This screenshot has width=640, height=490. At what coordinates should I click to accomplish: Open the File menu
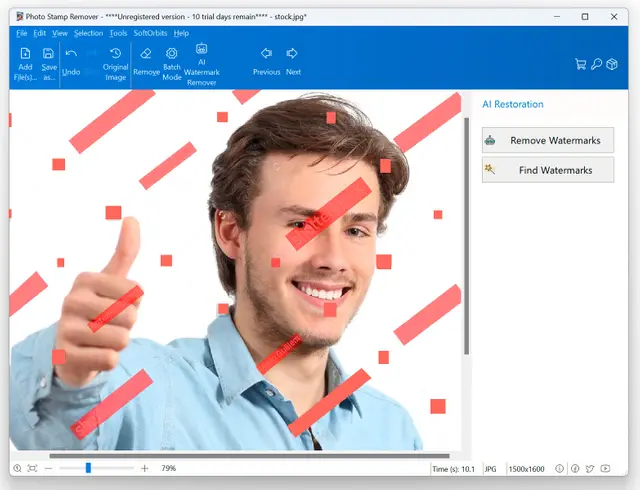[22, 33]
